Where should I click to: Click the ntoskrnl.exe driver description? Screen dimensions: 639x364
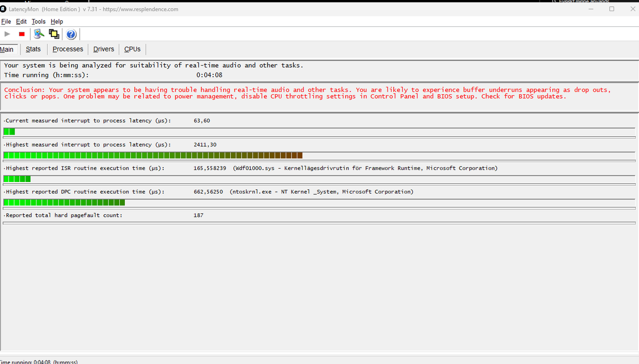[321, 191]
